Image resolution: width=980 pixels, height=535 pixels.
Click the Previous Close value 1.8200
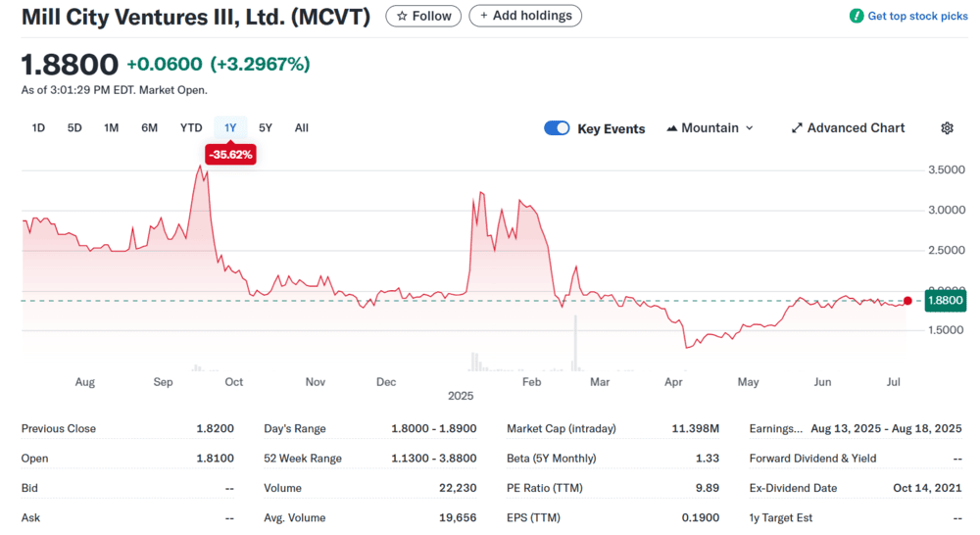215,429
